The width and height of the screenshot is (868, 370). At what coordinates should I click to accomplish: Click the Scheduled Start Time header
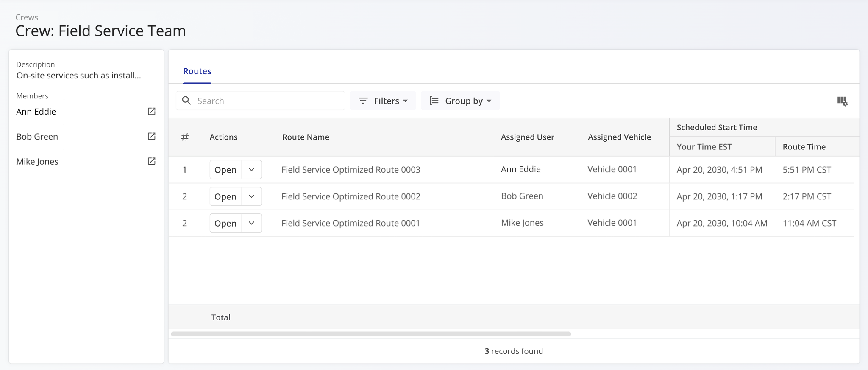tap(717, 127)
